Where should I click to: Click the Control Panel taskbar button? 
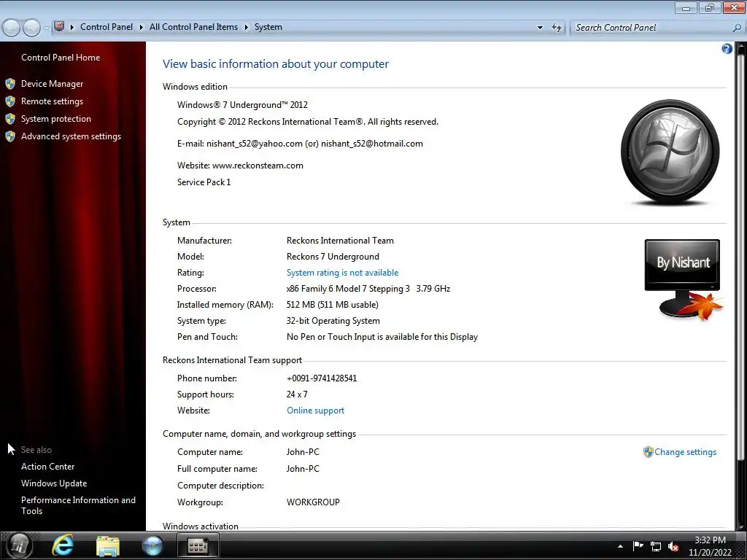point(198,545)
